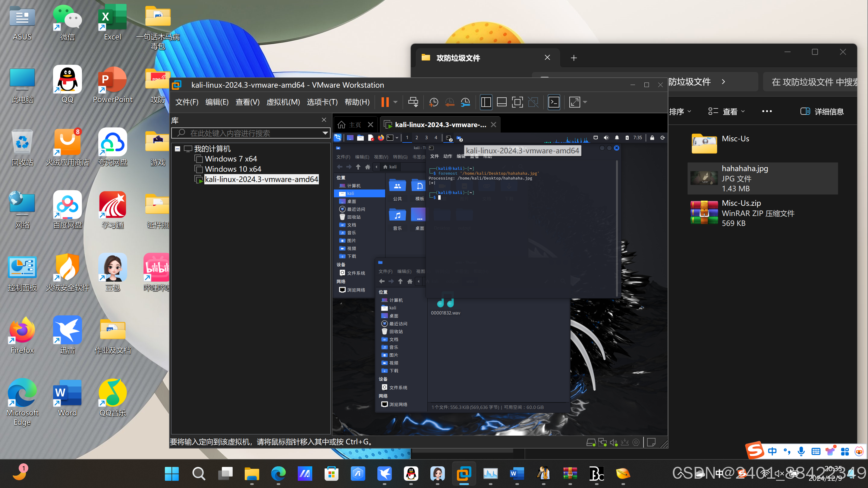Viewport: 868px width, 488px height.
Task: Click the 详细信息 button in Explorer
Action: tap(822, 111)
